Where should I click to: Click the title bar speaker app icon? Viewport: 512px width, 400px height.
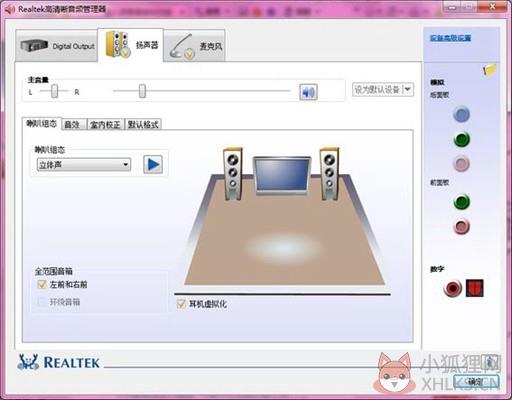pos(9,9)
